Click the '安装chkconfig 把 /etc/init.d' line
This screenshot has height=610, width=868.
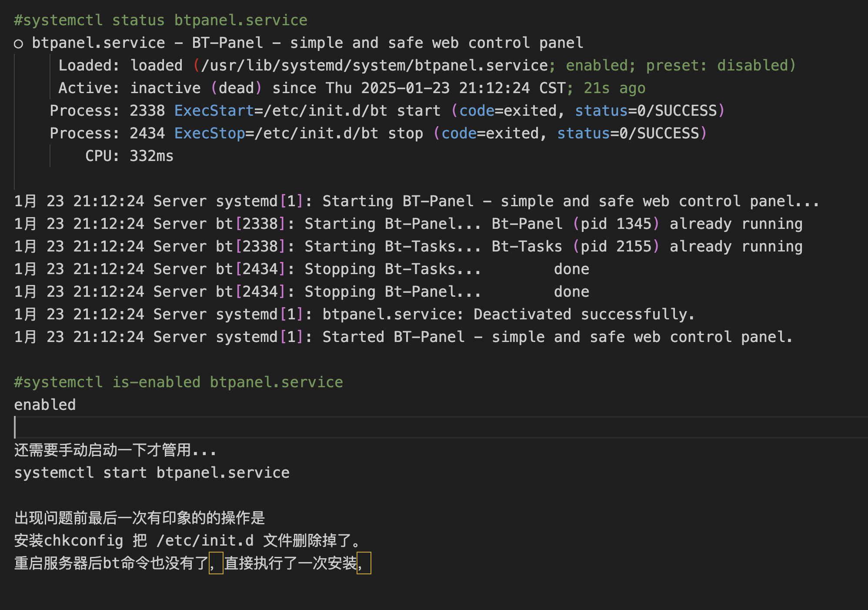188,540
